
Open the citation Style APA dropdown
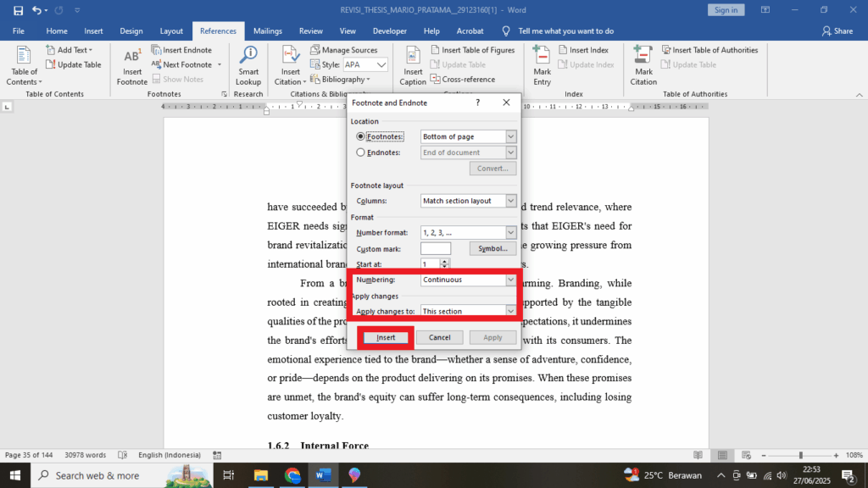[x=381, y=64]
